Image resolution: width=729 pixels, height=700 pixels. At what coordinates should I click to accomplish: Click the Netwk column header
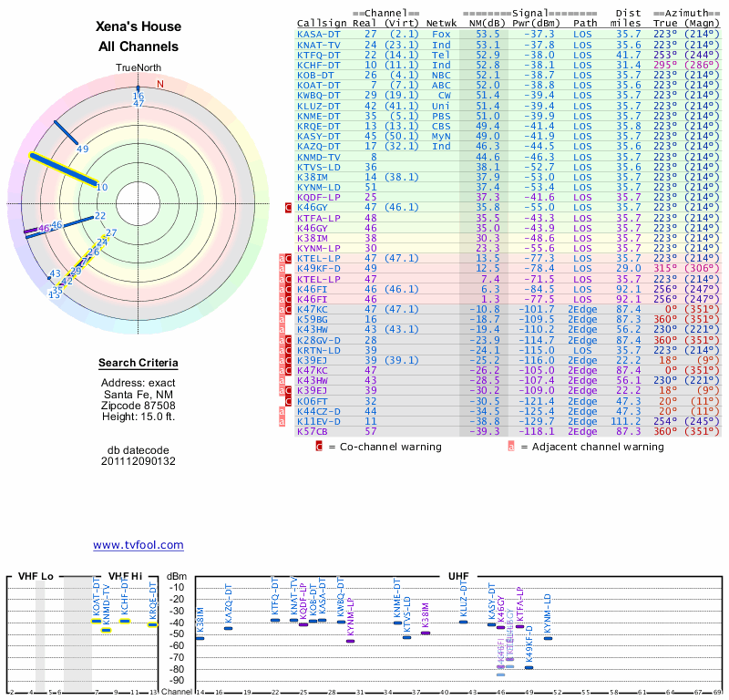pyautogui.click(x=442, y=23)
